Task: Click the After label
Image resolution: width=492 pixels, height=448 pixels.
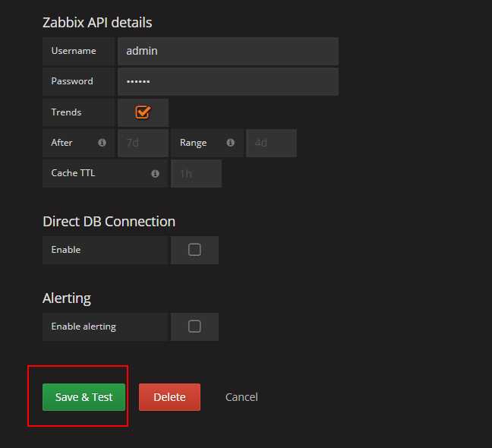Action: [61, 143]
